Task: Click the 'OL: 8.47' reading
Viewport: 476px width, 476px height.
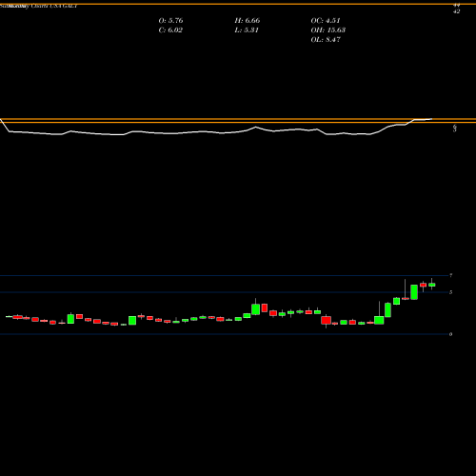Action: [326, 40]
